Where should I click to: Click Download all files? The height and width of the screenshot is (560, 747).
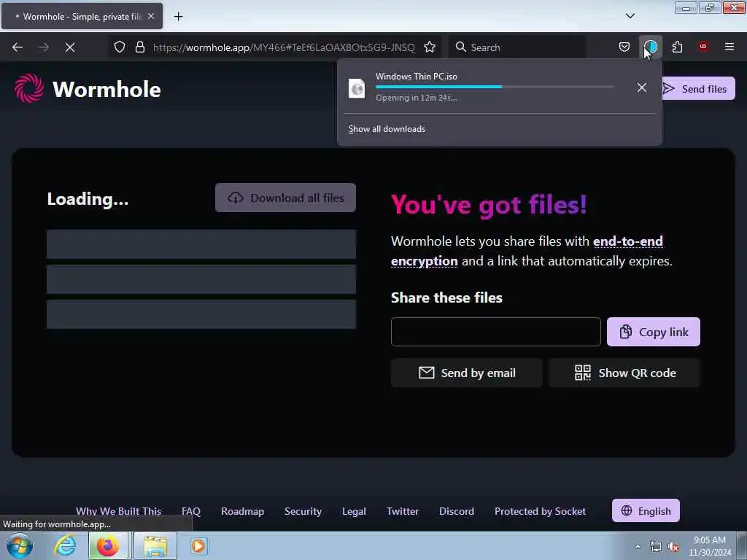[x=285, y=198]
